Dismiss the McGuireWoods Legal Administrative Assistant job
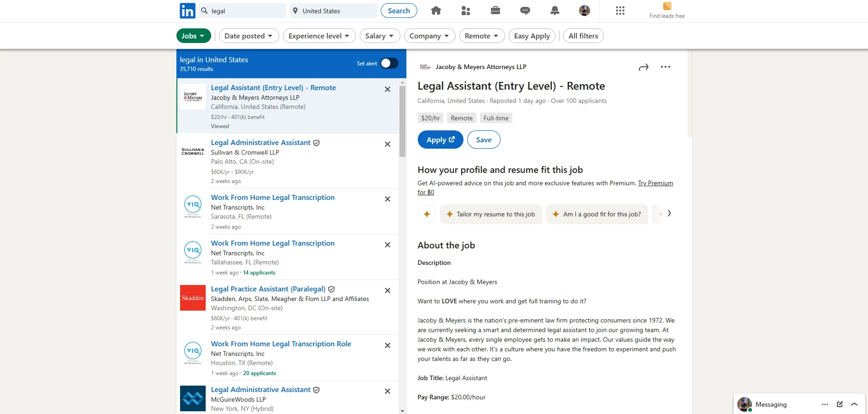Viewport: 868px width, 414px height. 388,391
